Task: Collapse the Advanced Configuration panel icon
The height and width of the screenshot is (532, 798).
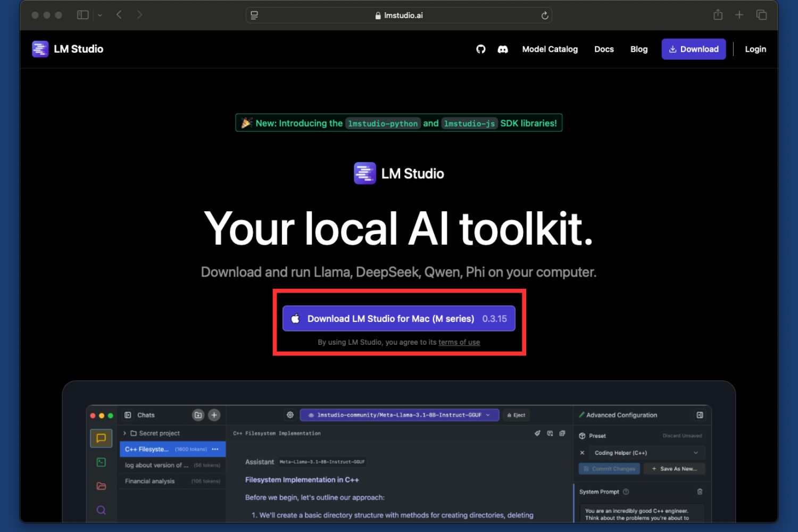Action: coord(700,415)
